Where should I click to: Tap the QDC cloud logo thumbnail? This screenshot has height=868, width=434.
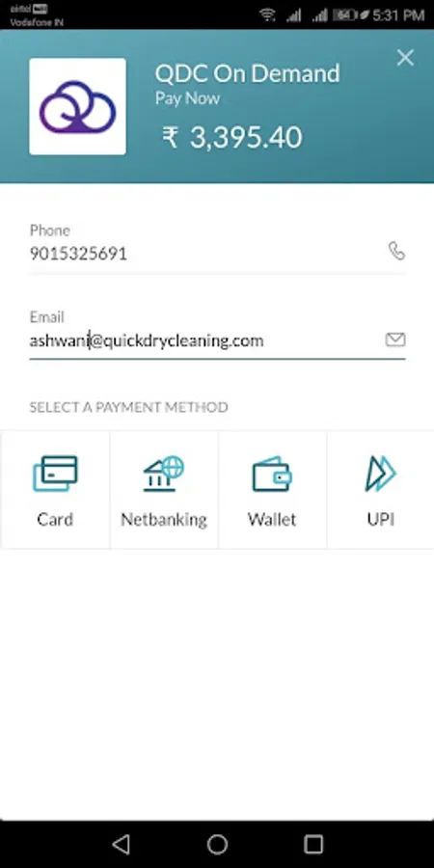(77, 106)
